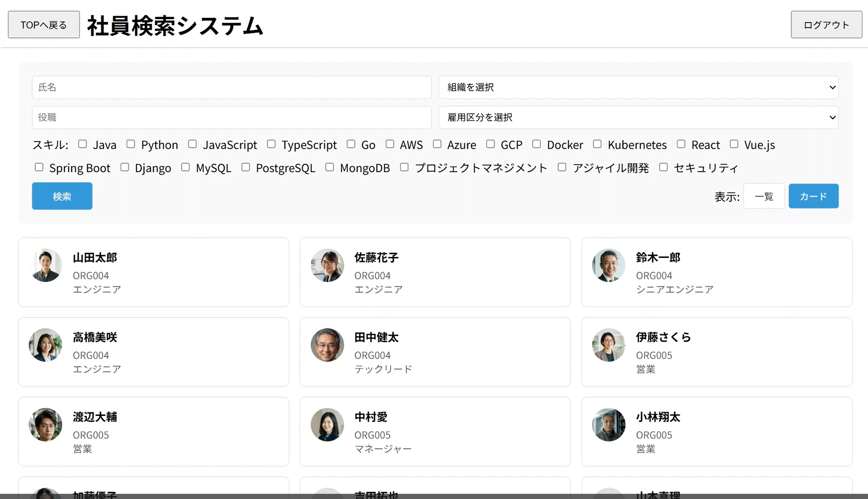
Task: Switch to 一覧 list view
Action: (764, 196)
